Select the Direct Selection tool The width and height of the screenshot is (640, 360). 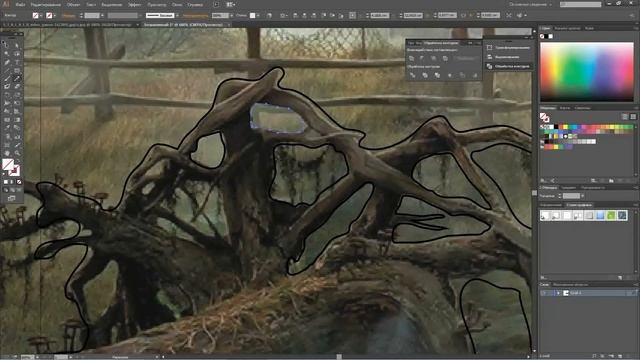(16, 45)
